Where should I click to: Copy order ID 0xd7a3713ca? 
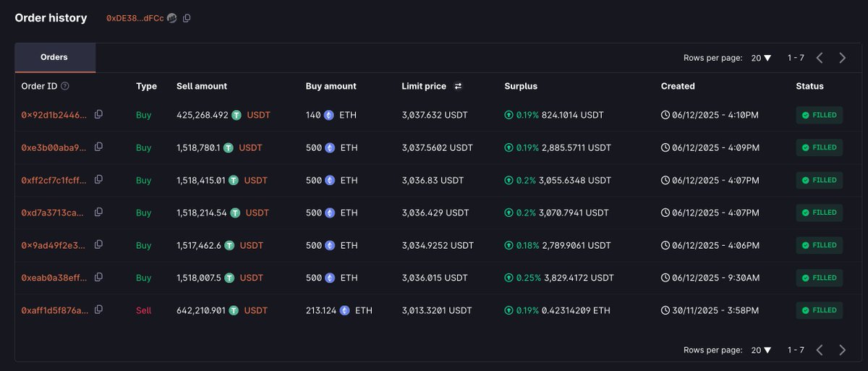tap(98, 212)
